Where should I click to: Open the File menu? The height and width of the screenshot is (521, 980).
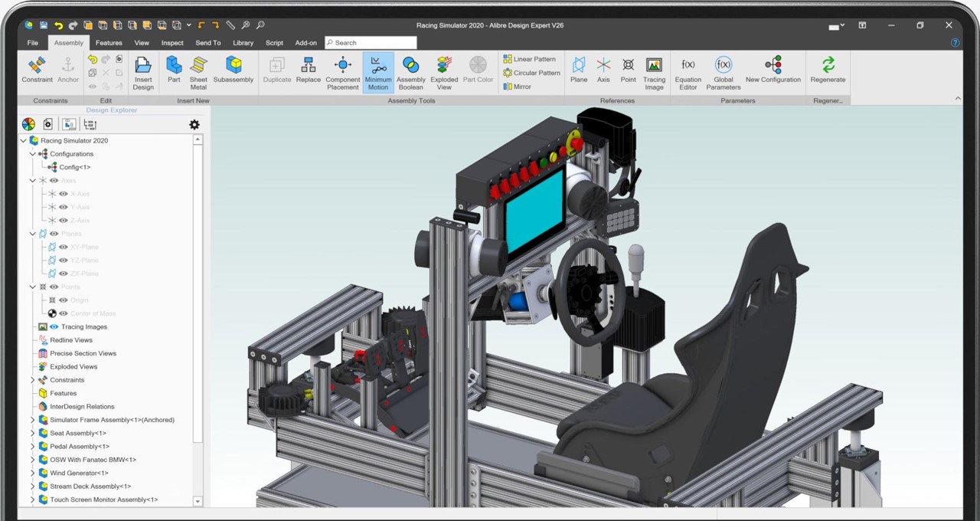pyautogui.click(x=32, y=43)
